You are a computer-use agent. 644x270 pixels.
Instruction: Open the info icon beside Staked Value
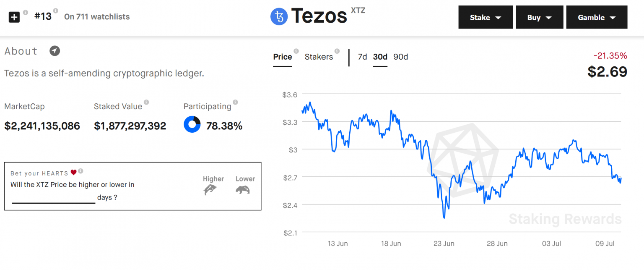[145, 102]
